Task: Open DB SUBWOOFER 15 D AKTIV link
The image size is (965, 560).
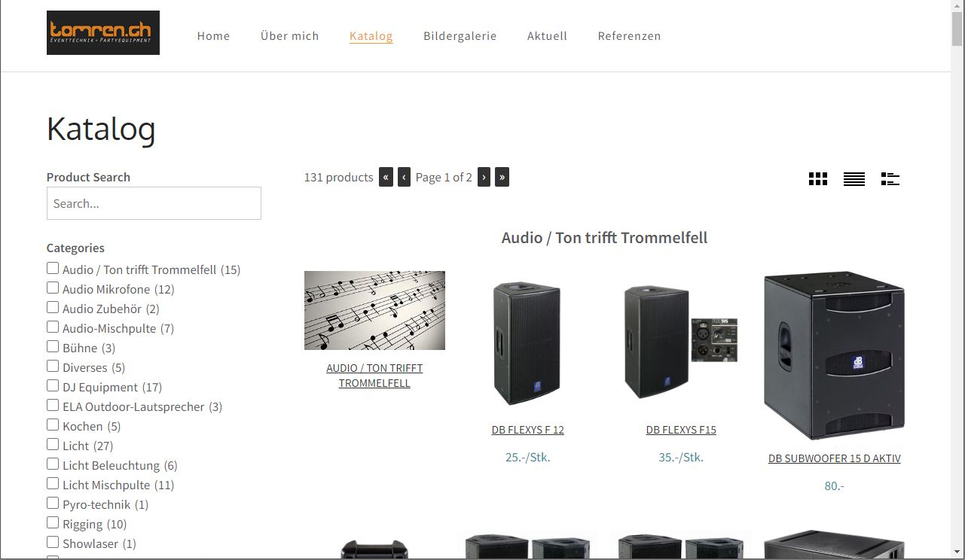Action: click(x=835, y=458)
